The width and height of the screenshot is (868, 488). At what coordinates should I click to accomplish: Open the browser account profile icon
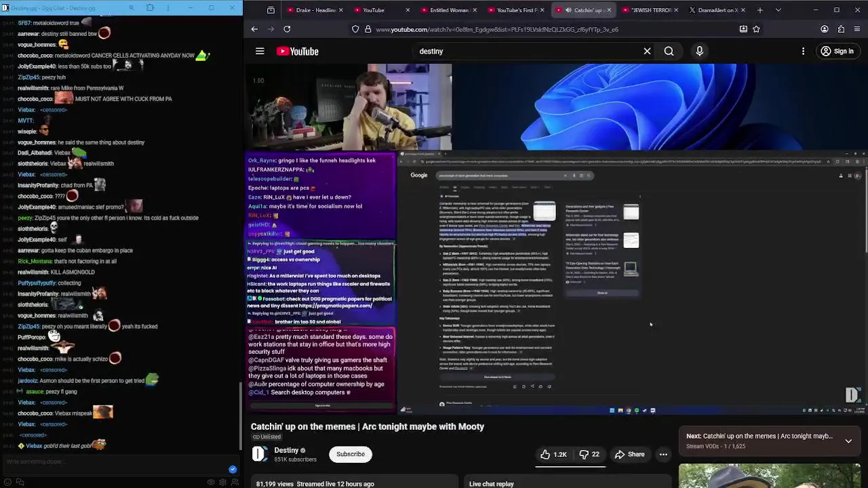(825, 29)
